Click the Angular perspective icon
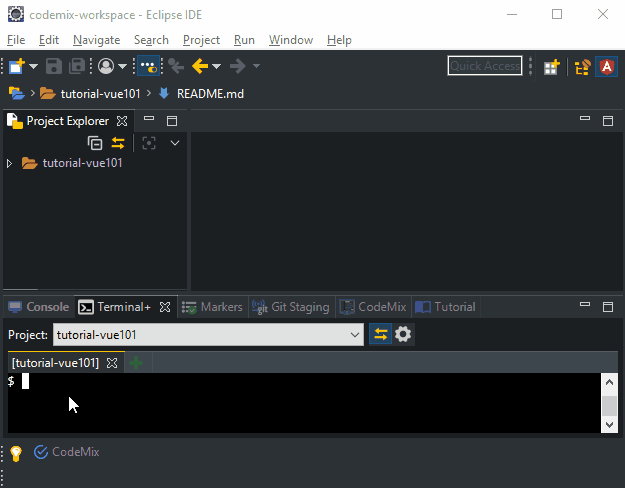The height and width of the screenshot is (488, 625). tap(606, 67)
